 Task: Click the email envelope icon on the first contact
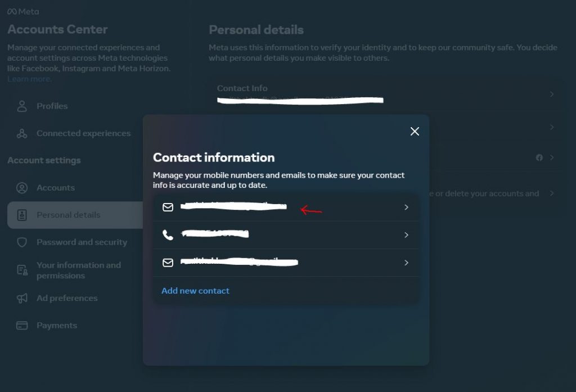pyautogui.click(x=168, y=207)
